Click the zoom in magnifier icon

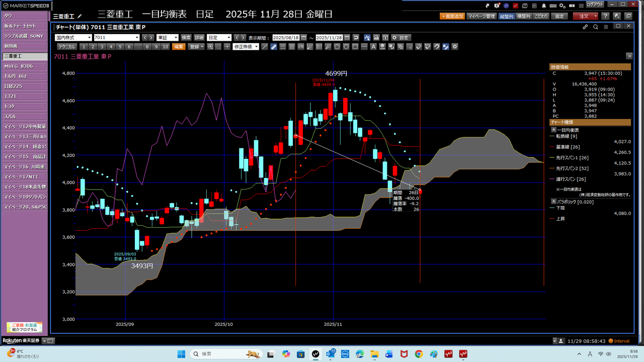coord(210,47)
